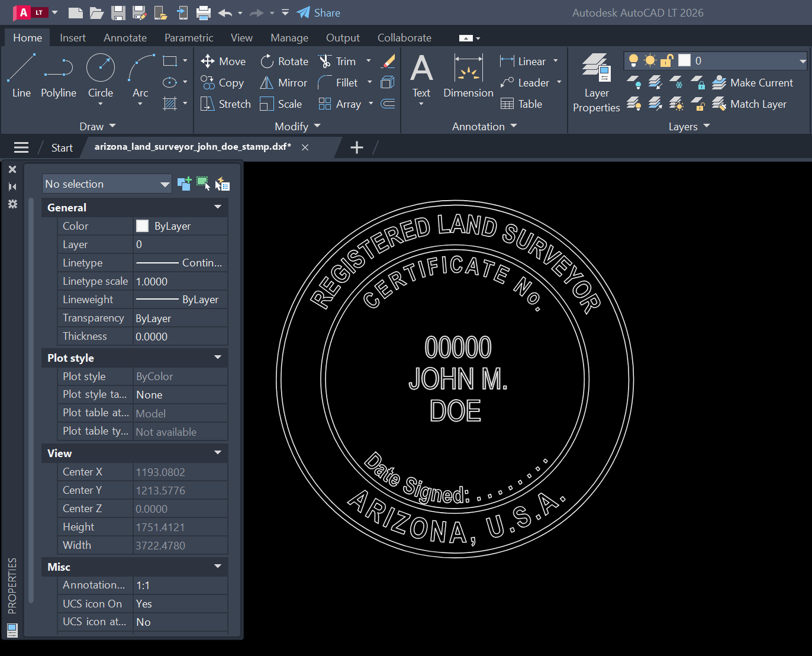Select the Line tool

pos(21,76)
